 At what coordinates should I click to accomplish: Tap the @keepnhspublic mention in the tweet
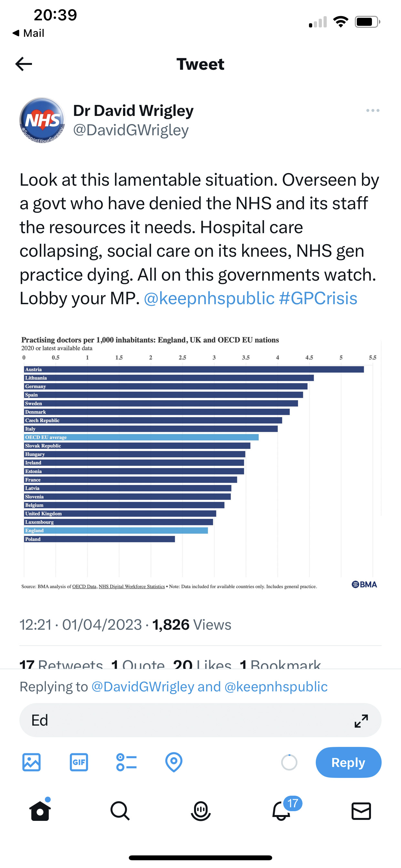209,298
